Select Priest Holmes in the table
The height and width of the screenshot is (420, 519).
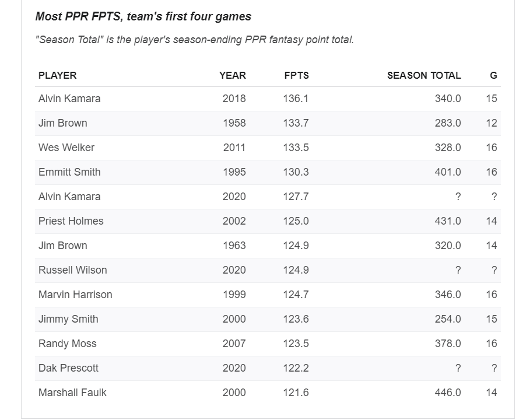[x=71, y=221]
